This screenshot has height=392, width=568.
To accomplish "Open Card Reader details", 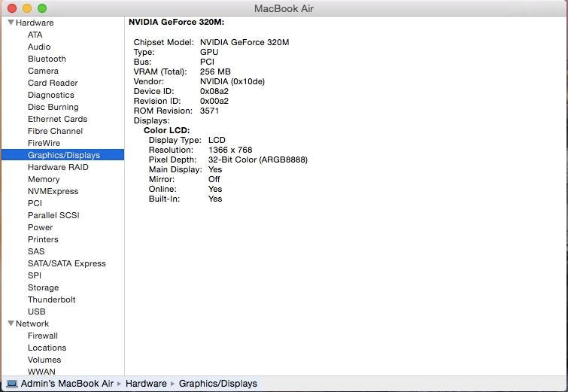I will 53,83.
